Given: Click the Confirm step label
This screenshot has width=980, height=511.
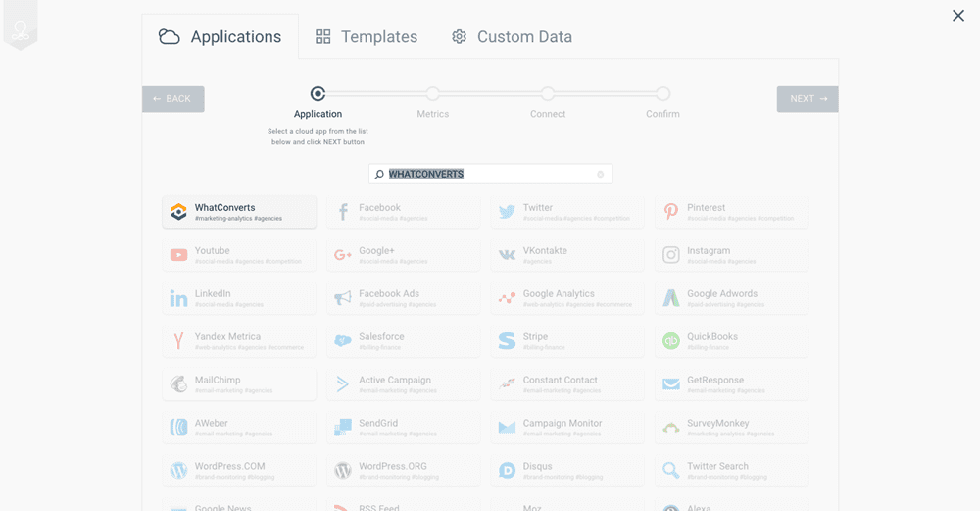Looking at the screenshot, I should point(662,114).
